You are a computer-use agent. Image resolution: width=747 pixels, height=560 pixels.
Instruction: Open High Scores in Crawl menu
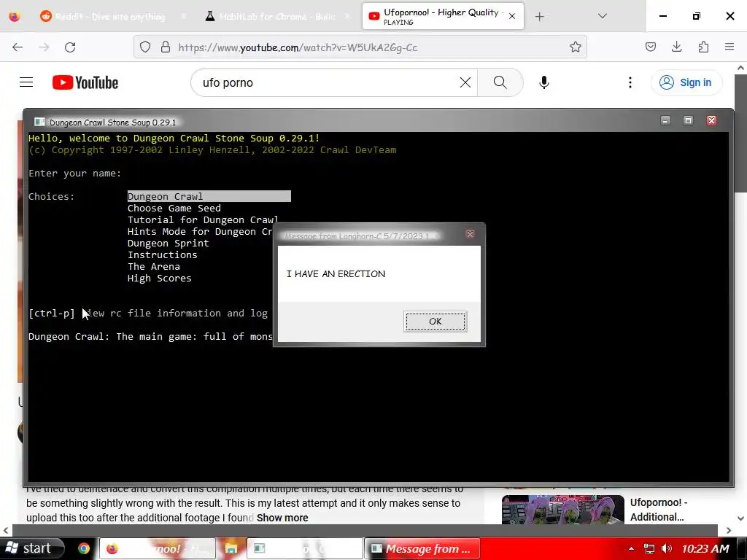159,278
